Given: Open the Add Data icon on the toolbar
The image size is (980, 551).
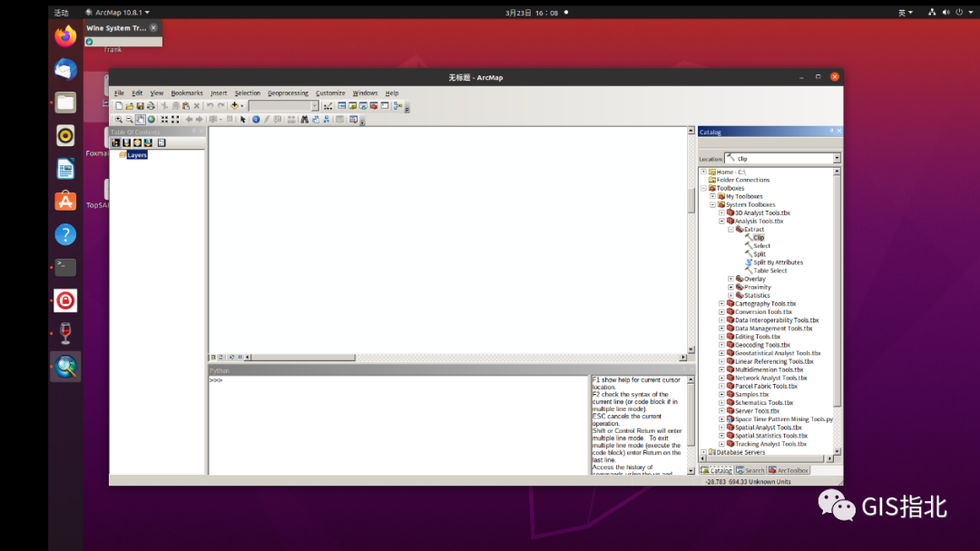Looking at the screenshot, I should pos(233,106).
